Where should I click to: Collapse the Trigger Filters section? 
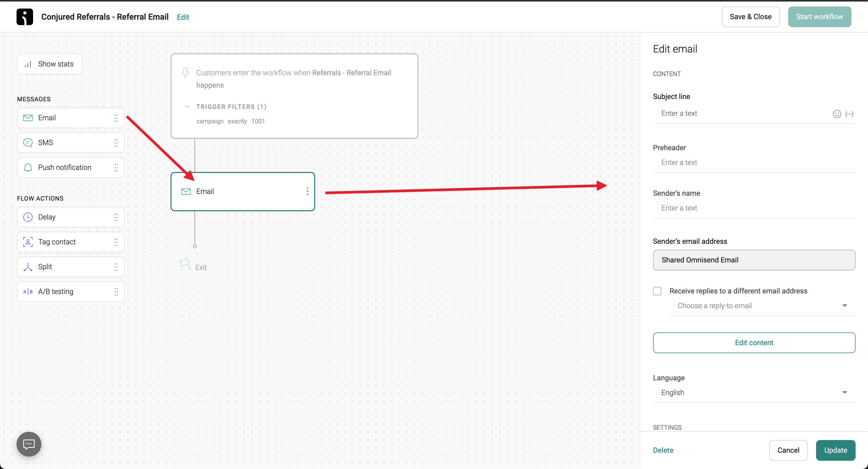pyautogui.click(x=187, y=107)
